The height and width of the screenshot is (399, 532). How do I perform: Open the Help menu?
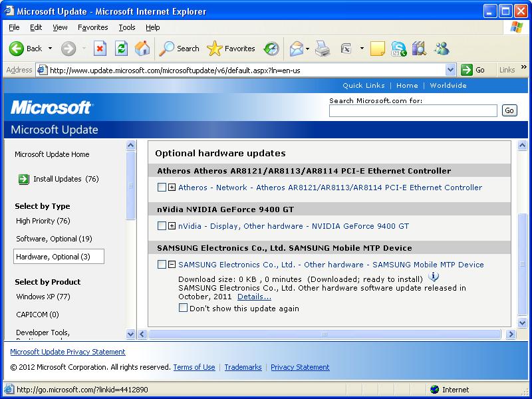(153, 27)
